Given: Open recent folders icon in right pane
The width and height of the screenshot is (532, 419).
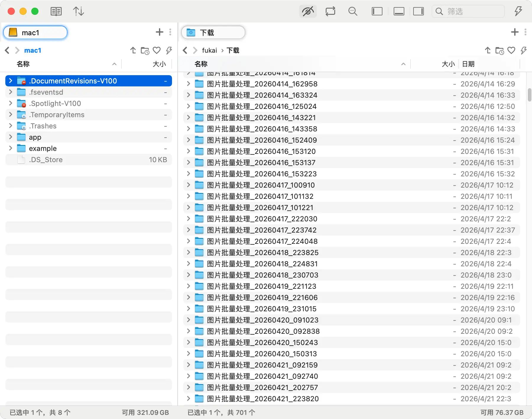Looking at the screenshot, I should [499, 51].
